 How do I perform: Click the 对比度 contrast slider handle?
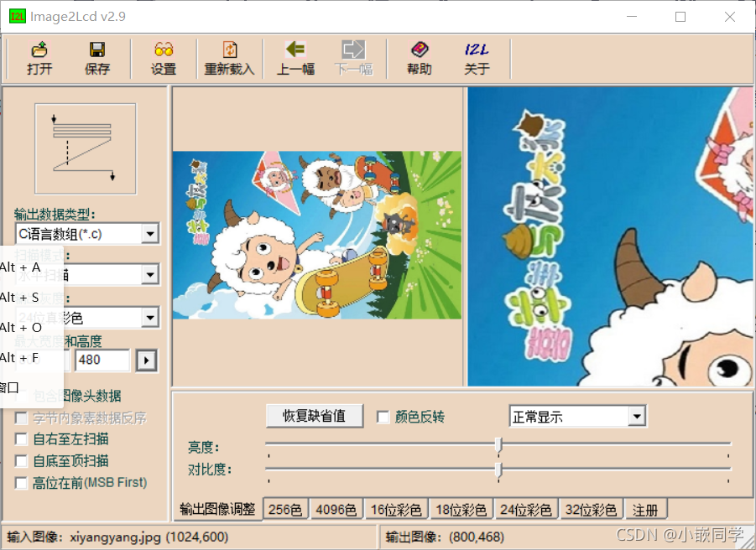(x=498, y=470)
